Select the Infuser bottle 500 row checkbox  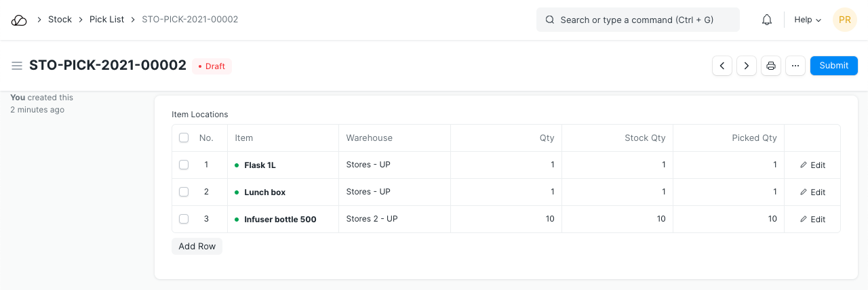pyautogui.click(x=184, y=219)
